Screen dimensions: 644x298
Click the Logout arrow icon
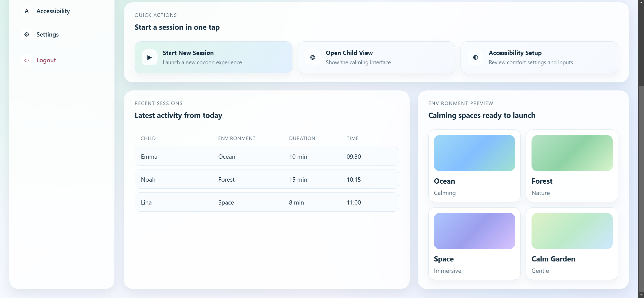pos(27,60)
